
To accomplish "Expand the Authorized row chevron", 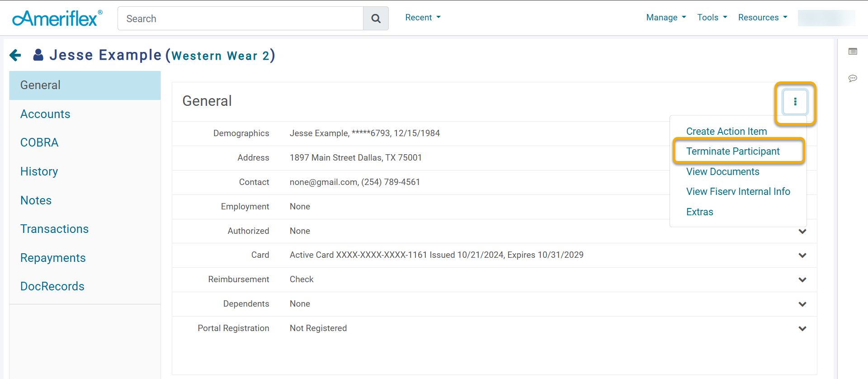I will click(802, 231).
